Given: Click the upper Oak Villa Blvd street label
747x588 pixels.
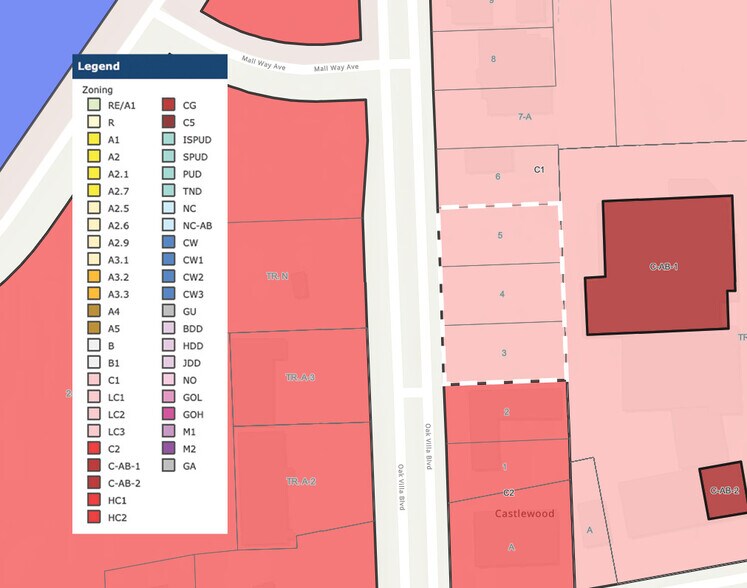Looking at the screenshot, I should pyautogui.click(x=428, y=446).
